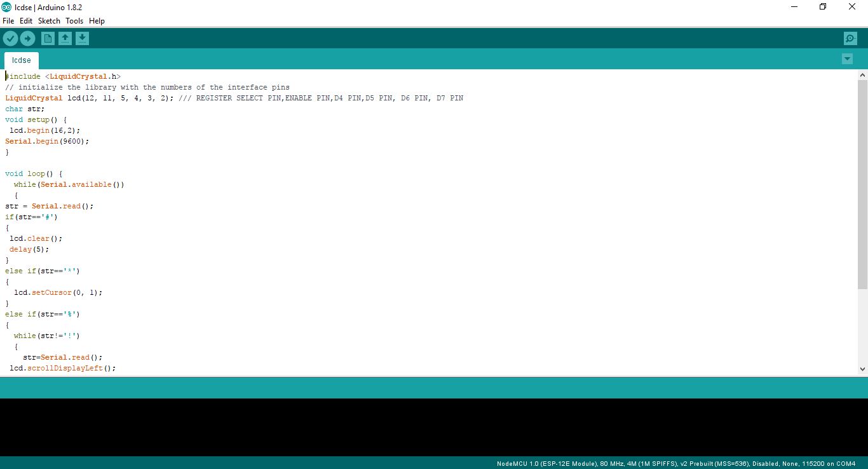Click the indented str=Serial.read(); line
This screenshot has height=469, width=868.
63,357
